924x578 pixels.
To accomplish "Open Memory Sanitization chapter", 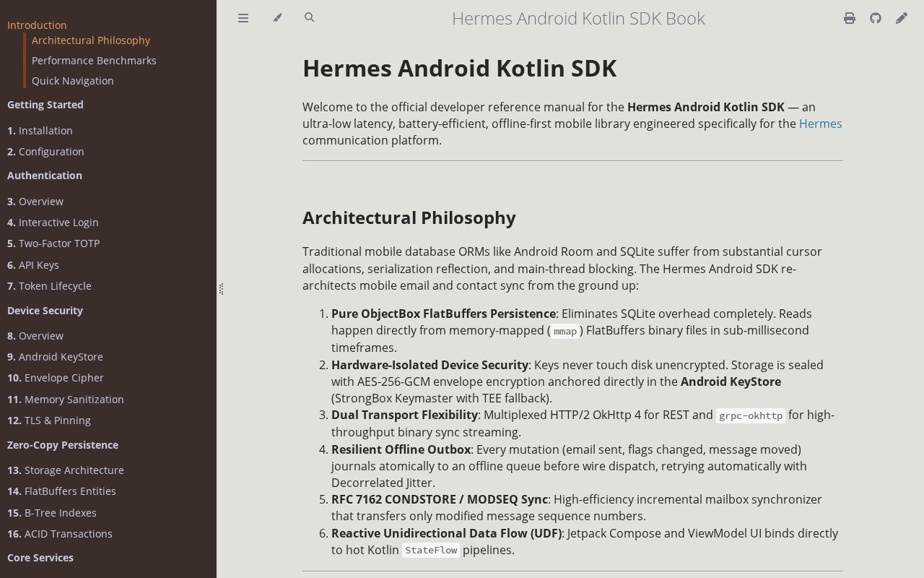I will (x=66, y=400).
